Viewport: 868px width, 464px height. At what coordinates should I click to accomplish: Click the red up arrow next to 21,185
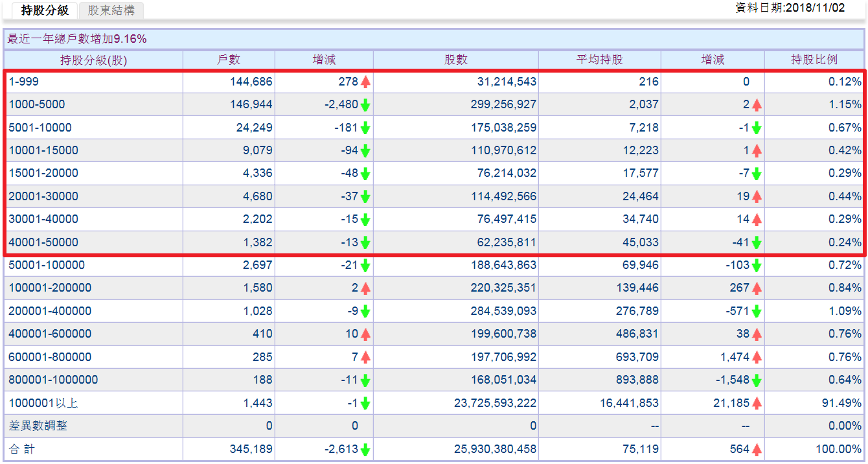(x=757, y=403)
